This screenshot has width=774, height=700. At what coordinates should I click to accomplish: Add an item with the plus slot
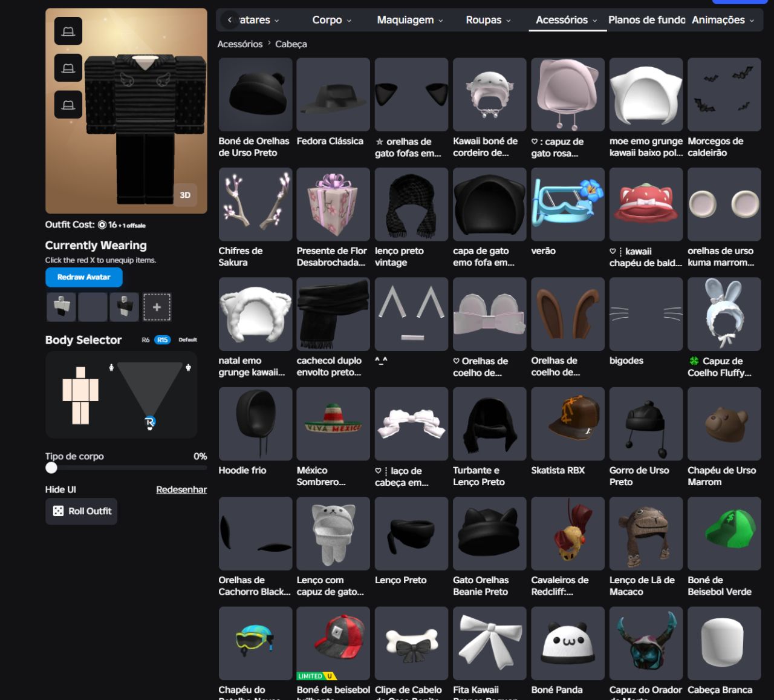click(x=157, y=307)
